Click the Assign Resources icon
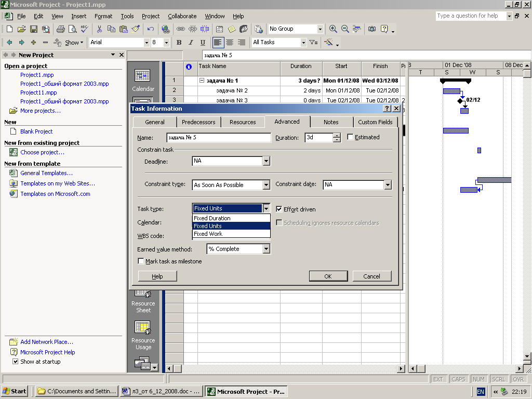 pos(244,29)
